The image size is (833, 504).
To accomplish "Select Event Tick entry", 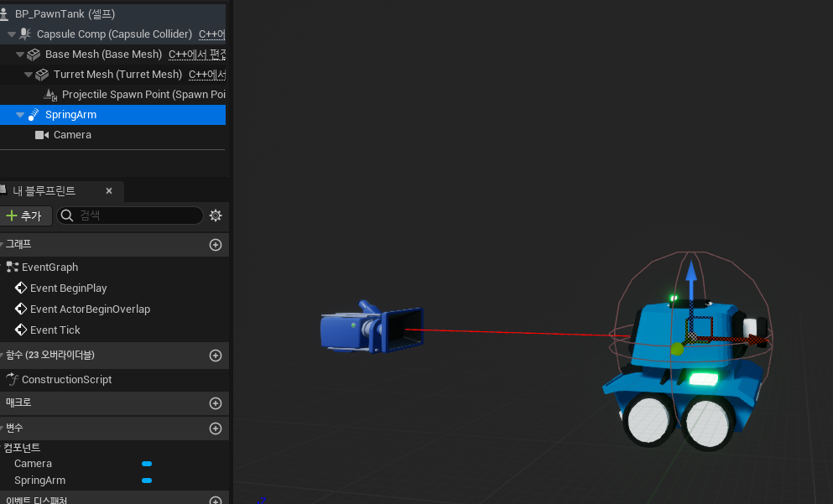I will (55, 330).
